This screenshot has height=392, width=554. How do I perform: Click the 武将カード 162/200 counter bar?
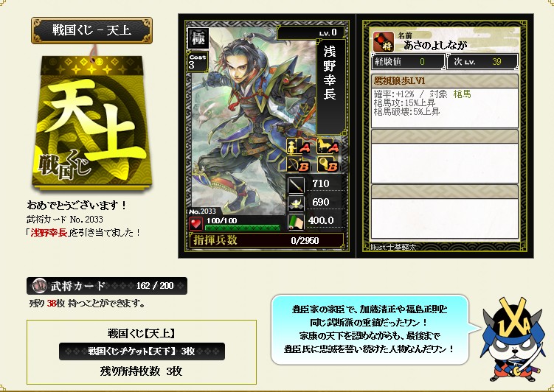click(x=107, y=286)
